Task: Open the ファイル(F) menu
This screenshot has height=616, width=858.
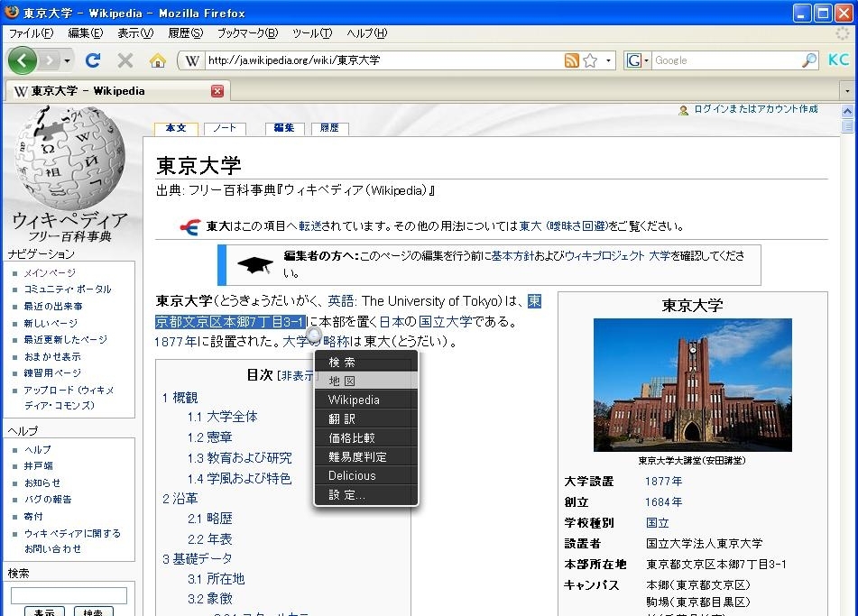Action: click(32, 33)
